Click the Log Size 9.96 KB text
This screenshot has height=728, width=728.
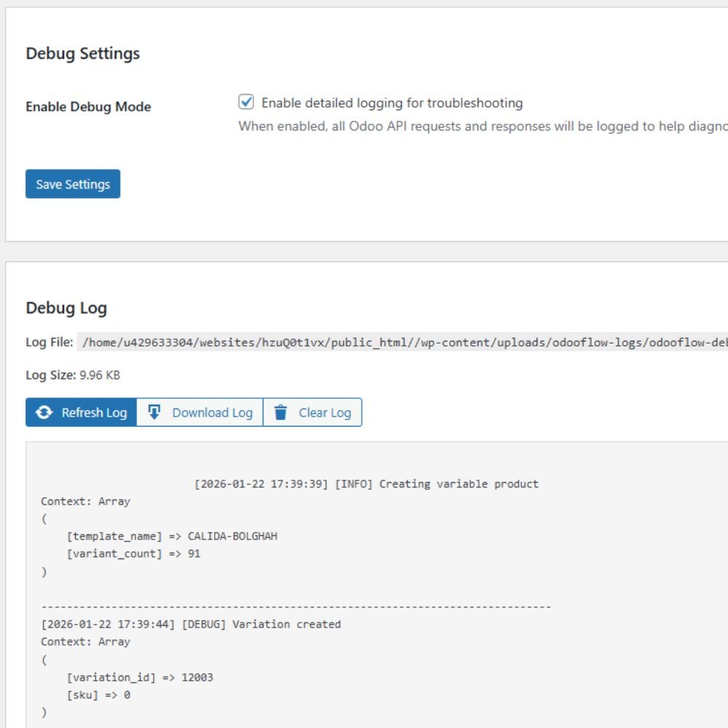pos(73,376)
